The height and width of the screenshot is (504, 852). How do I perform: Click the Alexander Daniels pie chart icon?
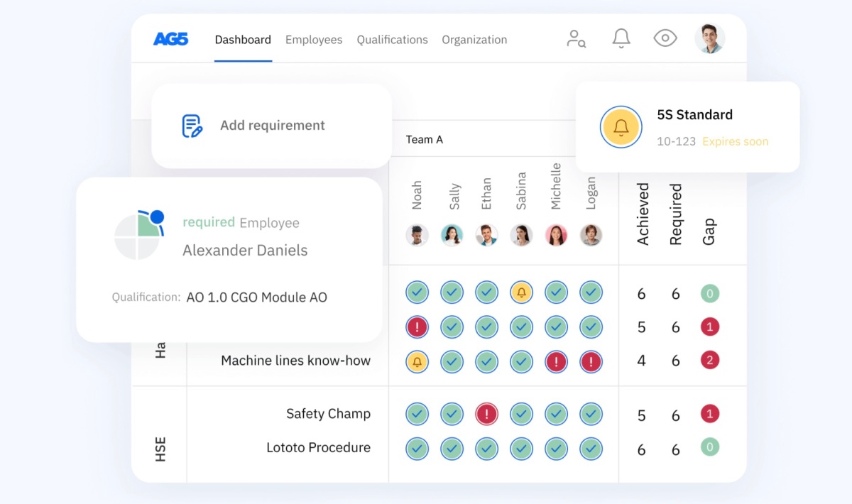[x=138, y=235]
